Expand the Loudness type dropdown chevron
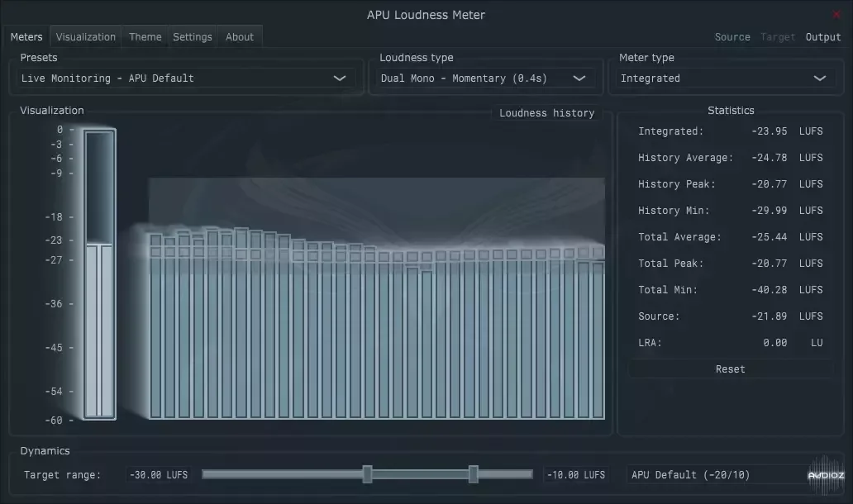Viewport: 853px width, 504px height. coord(579,78)
